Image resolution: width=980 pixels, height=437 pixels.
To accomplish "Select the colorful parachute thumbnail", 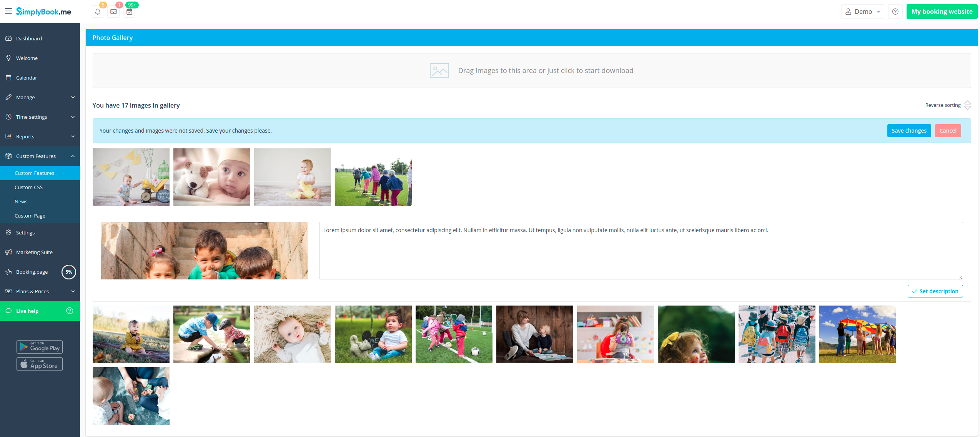I will coord(857,334).
